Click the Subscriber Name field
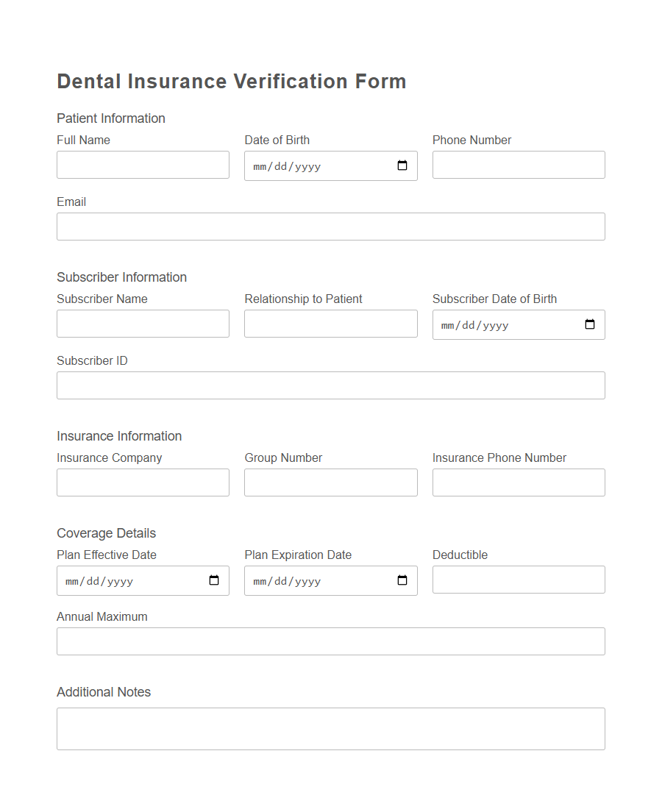 coord(143,323)
